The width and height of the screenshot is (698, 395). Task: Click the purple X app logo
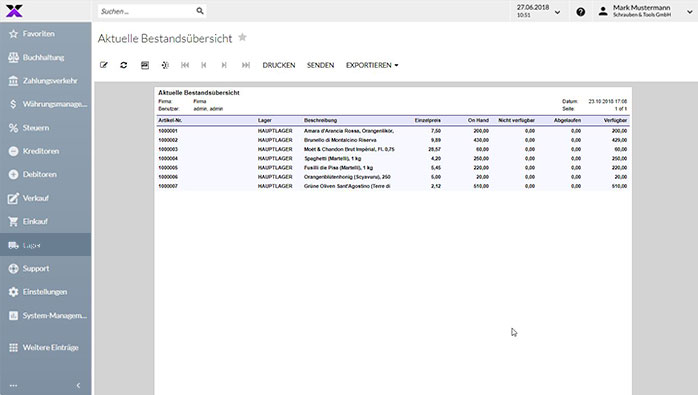tap(14, 11)
